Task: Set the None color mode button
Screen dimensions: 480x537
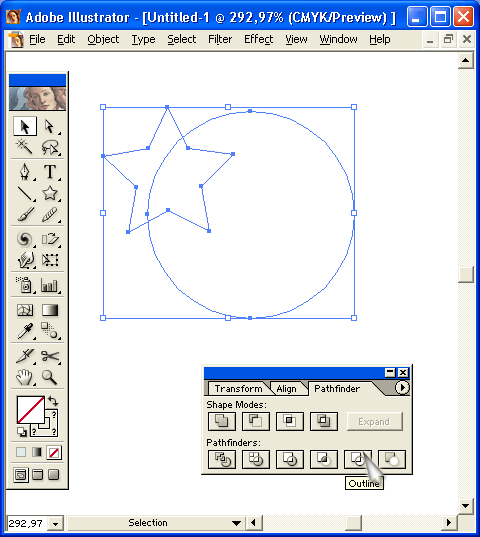Action: point(54,452)
